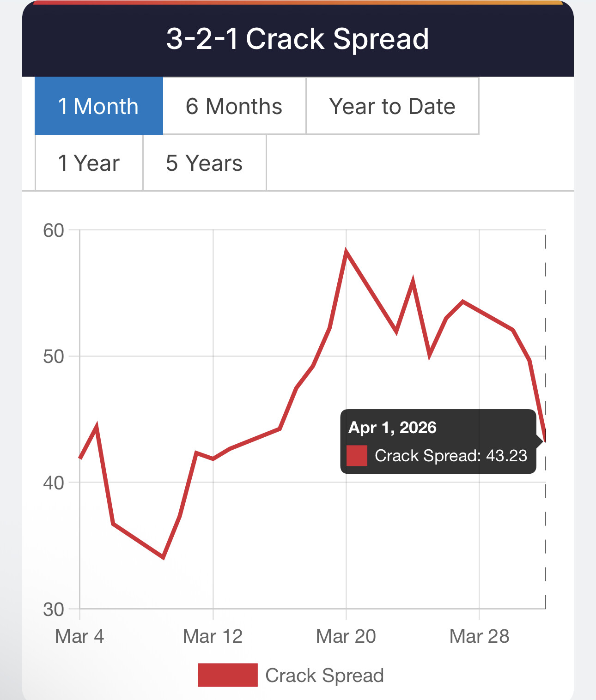Click the dashed vertical crosshair line
This screenshot has height=700, width=596.
[546, 531]
